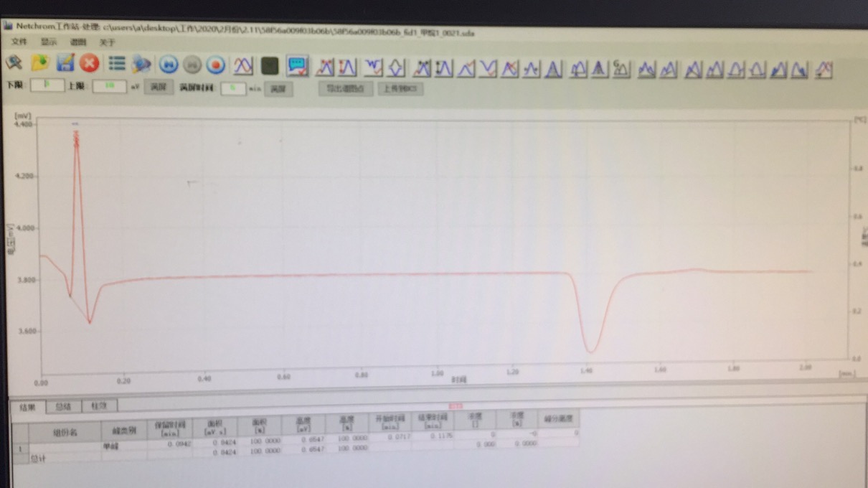Open the 关于 menu

(107, 43)
